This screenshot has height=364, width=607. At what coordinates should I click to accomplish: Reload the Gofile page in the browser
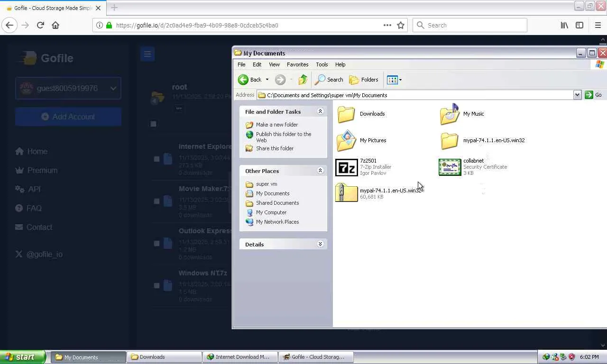(x=40, y=25)
